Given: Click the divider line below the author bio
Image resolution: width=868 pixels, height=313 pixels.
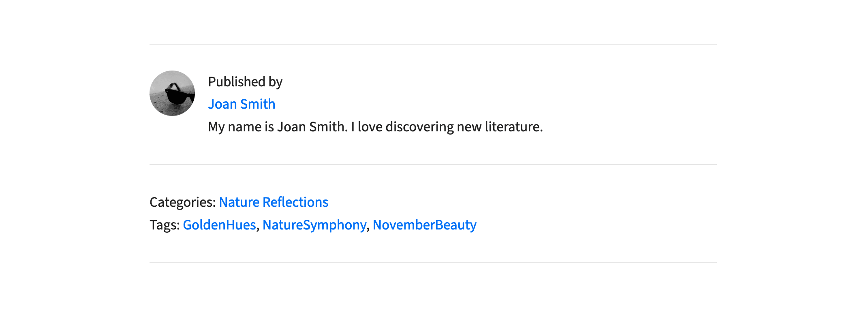Looking at the screenshot, I should pos(433,165).
